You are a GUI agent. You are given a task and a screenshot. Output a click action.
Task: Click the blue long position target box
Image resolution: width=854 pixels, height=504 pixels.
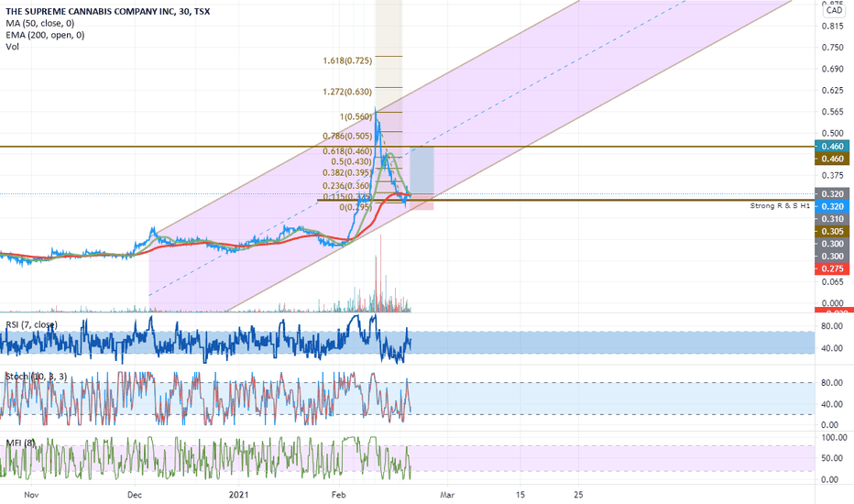coord(422,170)
